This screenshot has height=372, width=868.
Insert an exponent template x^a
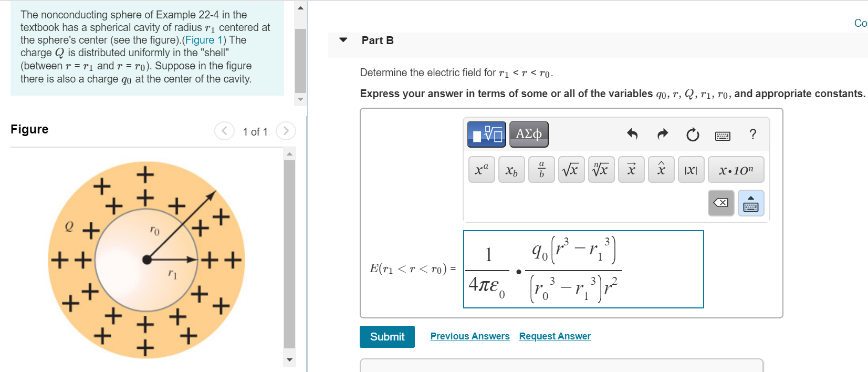480,169
